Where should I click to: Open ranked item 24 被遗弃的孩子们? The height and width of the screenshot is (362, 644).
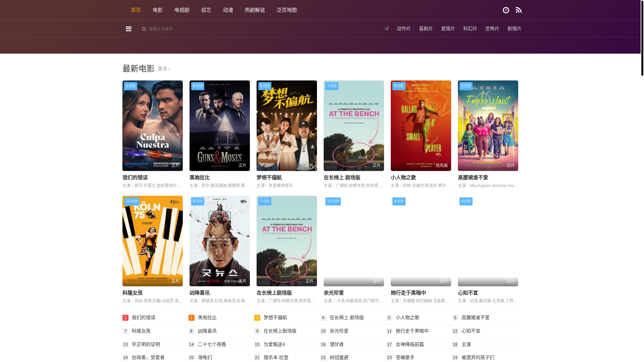(478, 358)
